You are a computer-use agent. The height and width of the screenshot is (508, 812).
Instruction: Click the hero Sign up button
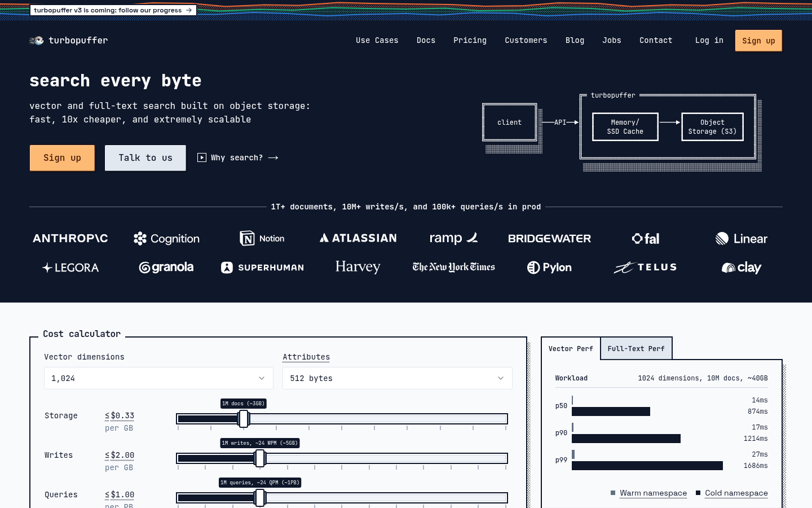62,157
